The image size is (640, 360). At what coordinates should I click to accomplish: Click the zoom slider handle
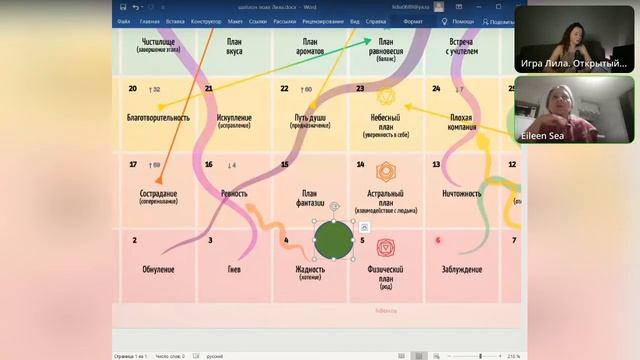point(480,356)
